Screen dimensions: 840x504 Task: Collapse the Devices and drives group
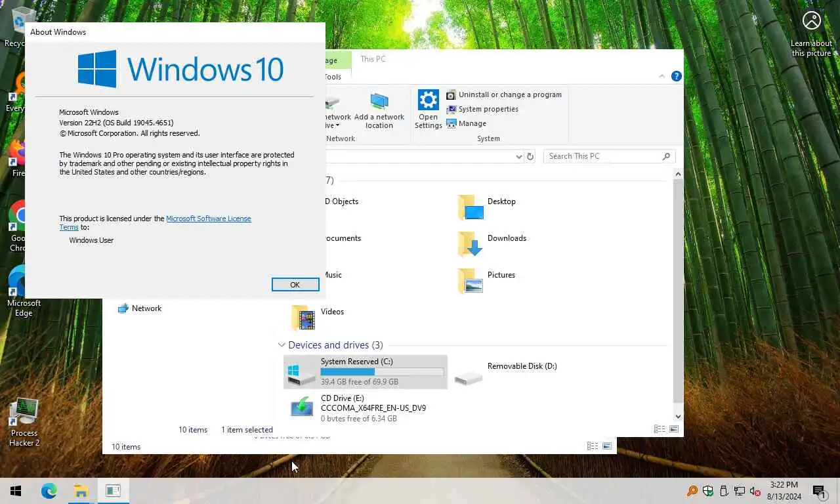(x=282, y=345)
